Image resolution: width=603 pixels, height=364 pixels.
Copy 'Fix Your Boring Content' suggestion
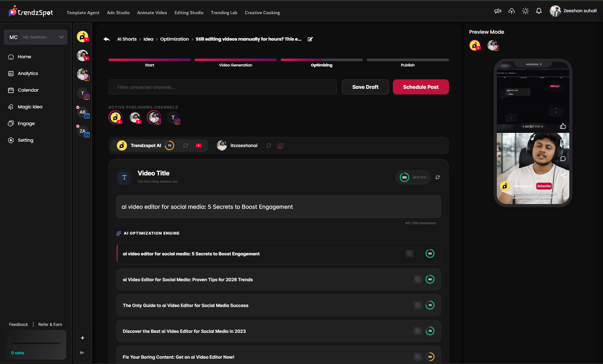418,357
